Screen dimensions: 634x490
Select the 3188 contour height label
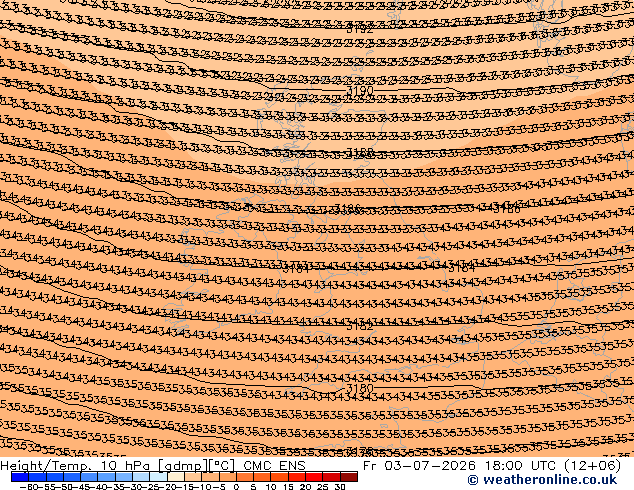click(360, 153)
